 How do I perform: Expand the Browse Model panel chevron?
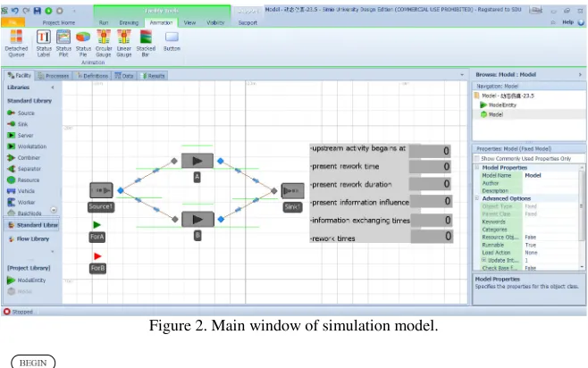point(580,74)
